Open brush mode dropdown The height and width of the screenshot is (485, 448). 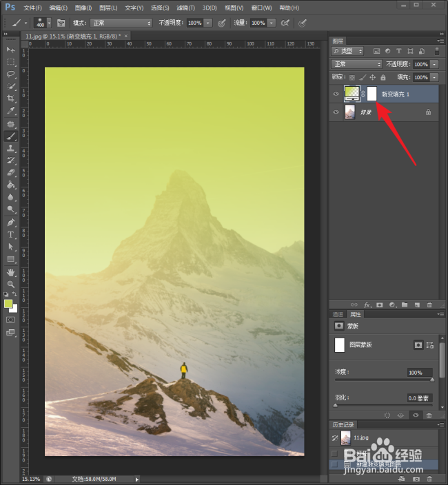click(x=121, y=23)
